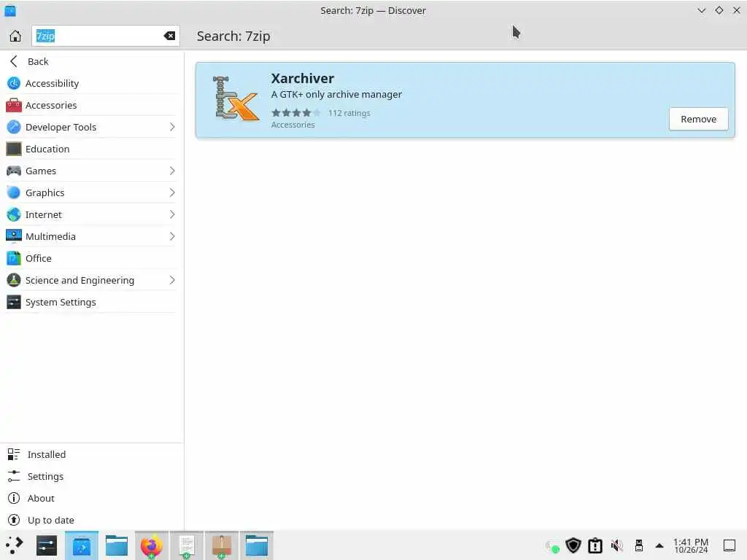This screenshot has height=560, width=747.
Task: Open the Internet category icon
Action: [14, 214]
